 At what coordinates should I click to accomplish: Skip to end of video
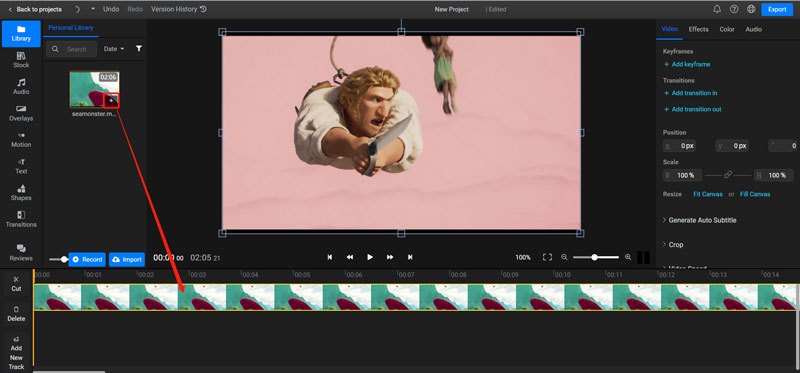tap(410, 257)
